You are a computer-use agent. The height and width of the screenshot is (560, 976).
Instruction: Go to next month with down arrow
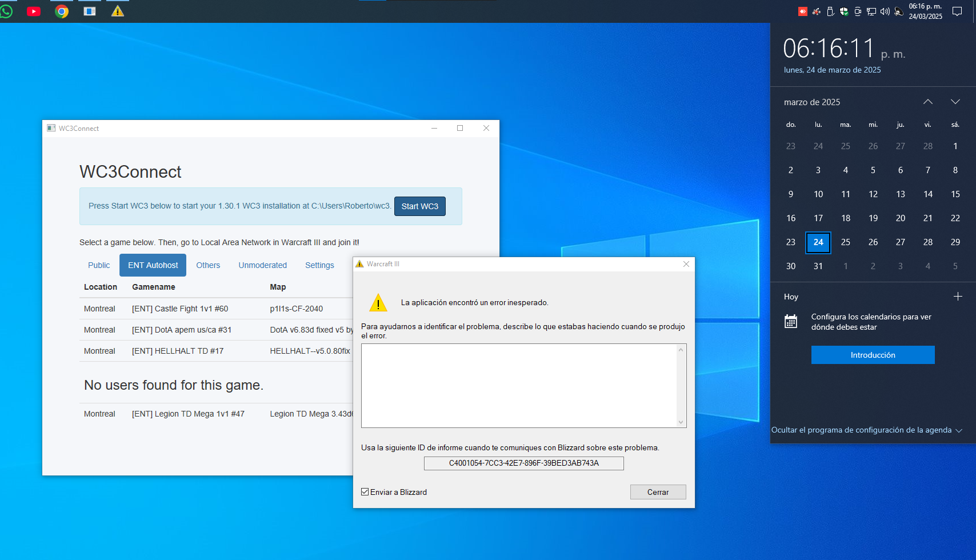[955, 102]
